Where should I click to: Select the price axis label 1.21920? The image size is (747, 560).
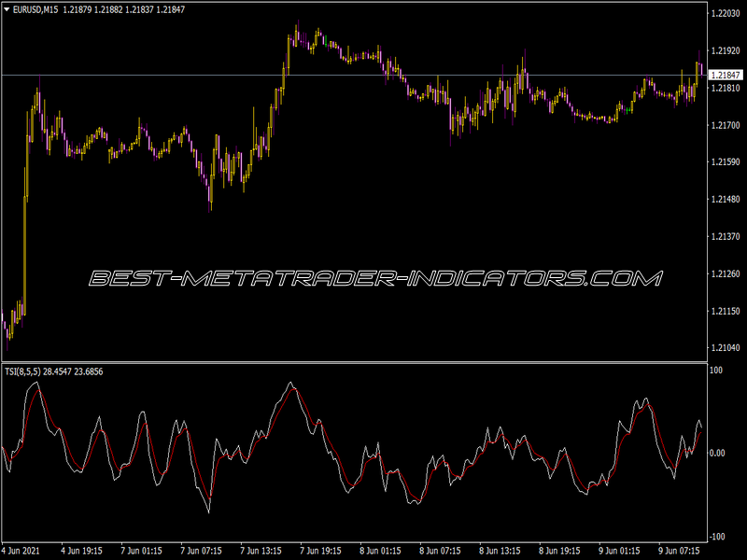(726, 50)
